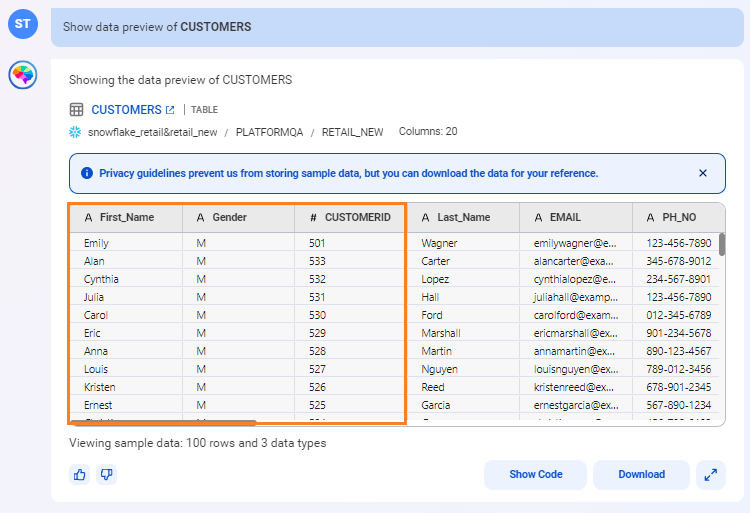This screenshot has width=750, height=513.
Task: Click phone number 234-567-8901
Action: click(x=678, y=279)
